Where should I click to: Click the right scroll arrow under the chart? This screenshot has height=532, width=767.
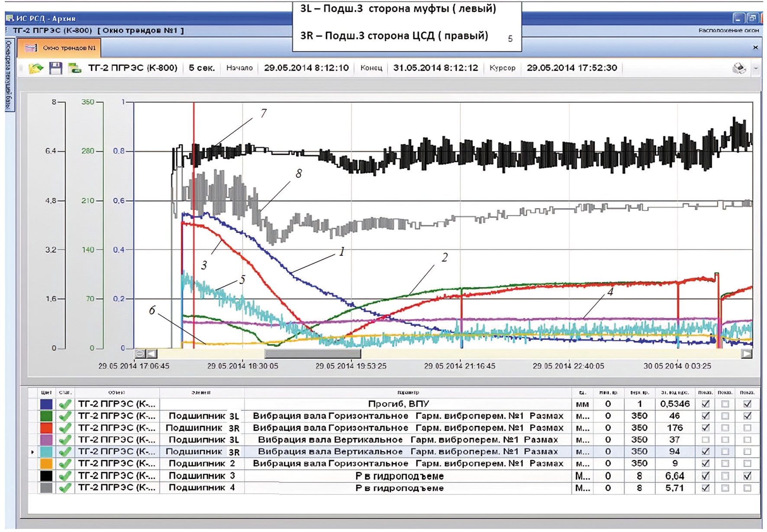[x=747, y=354]
